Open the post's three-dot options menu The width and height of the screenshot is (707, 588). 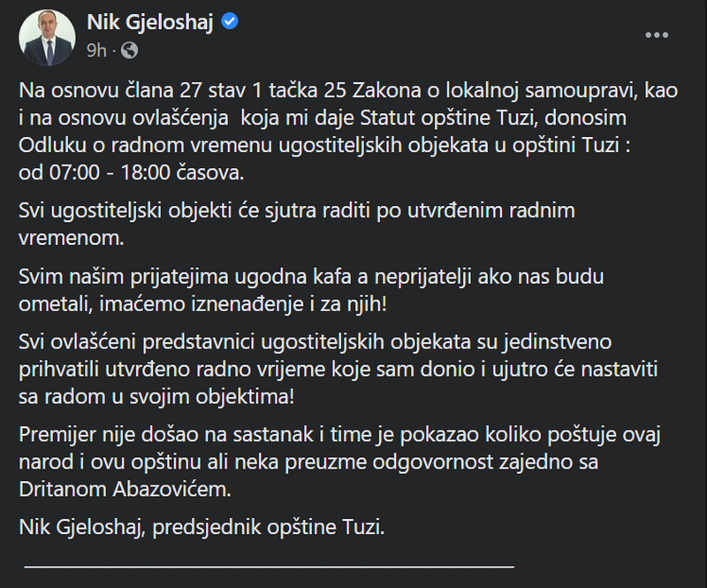[x=656, y=35]
